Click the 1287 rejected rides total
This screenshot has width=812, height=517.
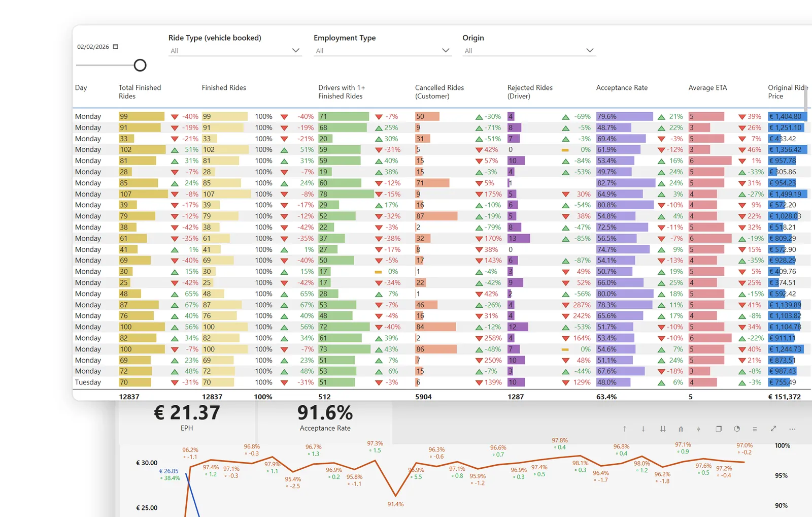click(x=516, y=397)
